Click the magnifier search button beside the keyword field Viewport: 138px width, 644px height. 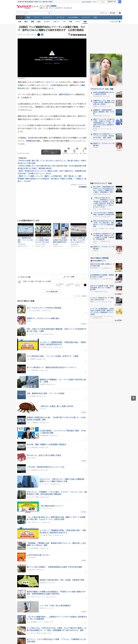pos(49,13)
